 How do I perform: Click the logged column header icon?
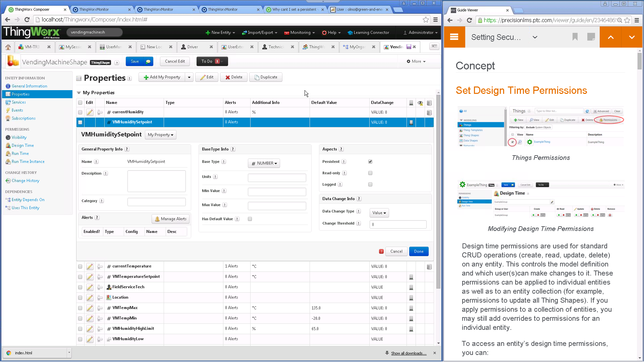[x=429, y=103]
